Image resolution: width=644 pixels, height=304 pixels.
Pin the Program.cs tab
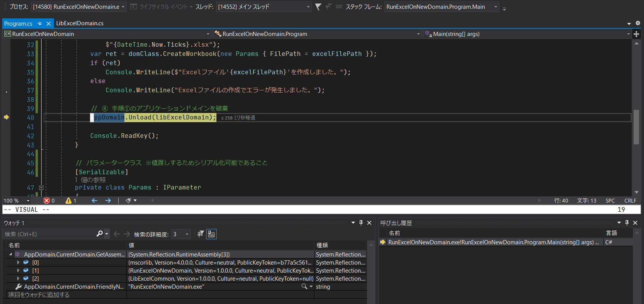[x=40, y=24]
